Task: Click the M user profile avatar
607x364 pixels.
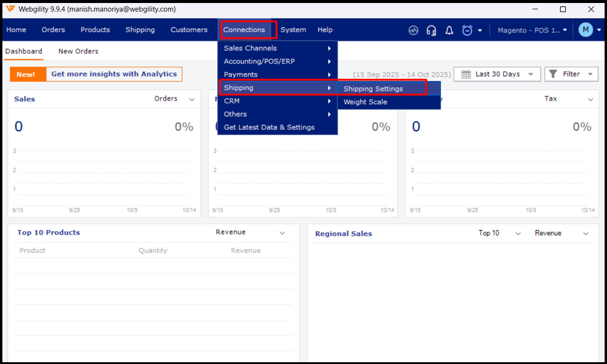Action: 585,30
